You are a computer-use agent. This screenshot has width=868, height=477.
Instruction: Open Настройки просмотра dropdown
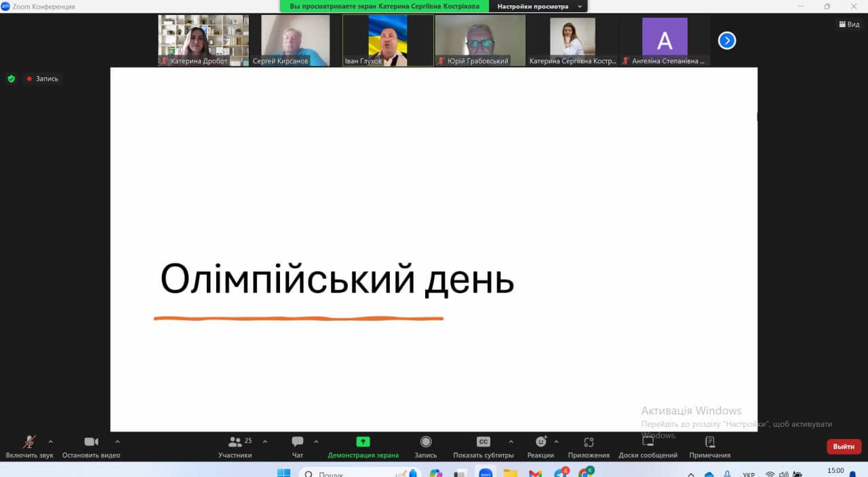click(x=540, y=6)
